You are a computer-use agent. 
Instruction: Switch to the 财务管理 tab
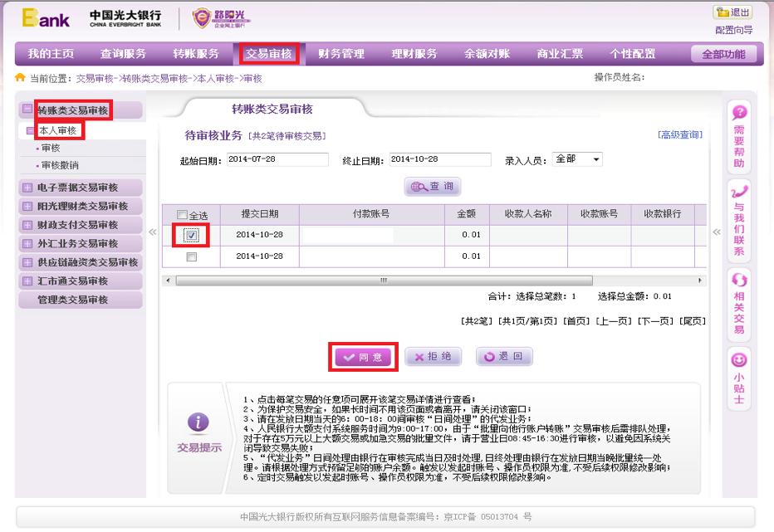(x=340, y=52)
